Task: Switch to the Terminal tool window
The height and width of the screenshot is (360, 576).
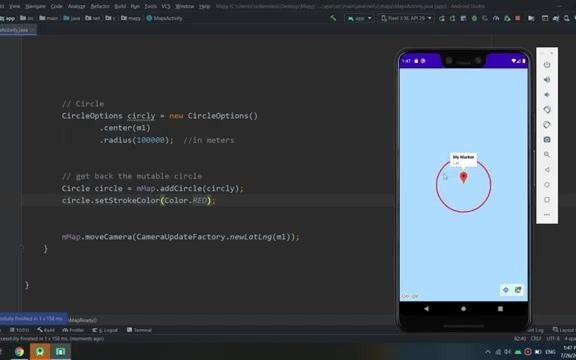Action: tap(139, 330)
